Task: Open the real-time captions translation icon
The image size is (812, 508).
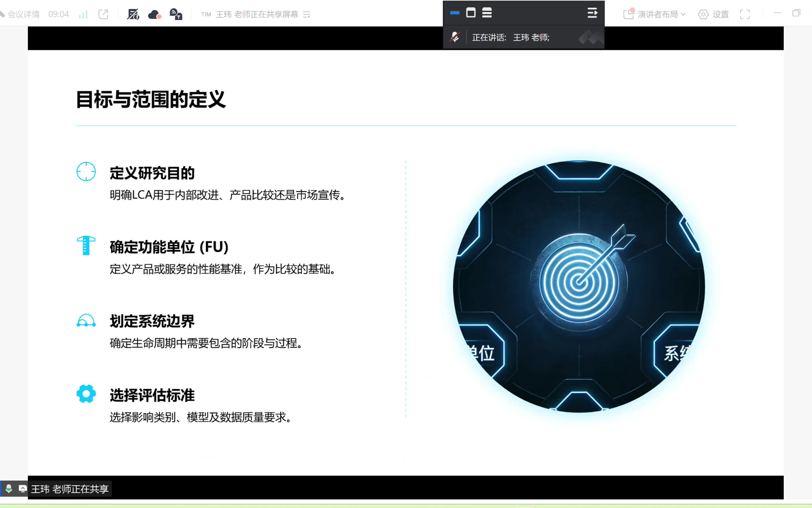Action: pos(176,14)
